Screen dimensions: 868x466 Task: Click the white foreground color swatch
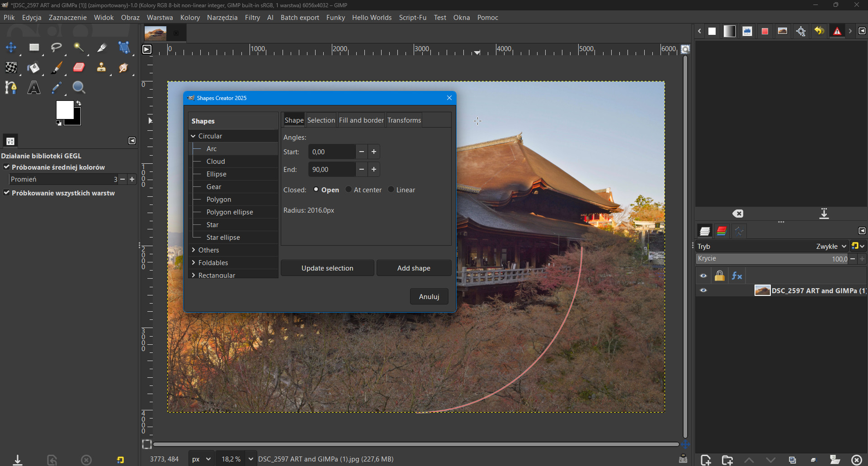(65, 109)
